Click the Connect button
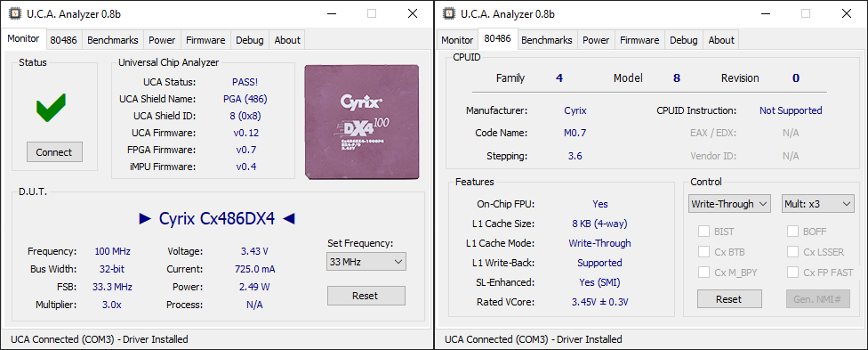The width and height of the screenshot is (868, 350). point(54,152)
